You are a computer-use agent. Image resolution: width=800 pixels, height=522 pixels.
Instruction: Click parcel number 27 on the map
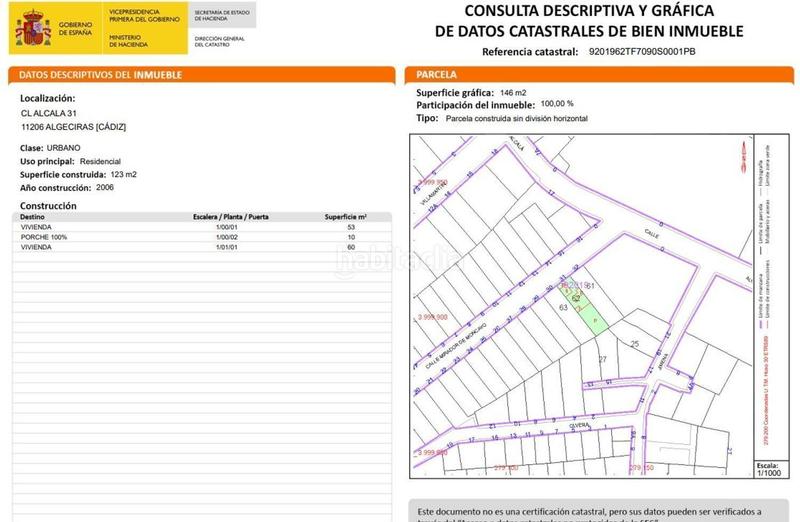click(x=602, y=358)
